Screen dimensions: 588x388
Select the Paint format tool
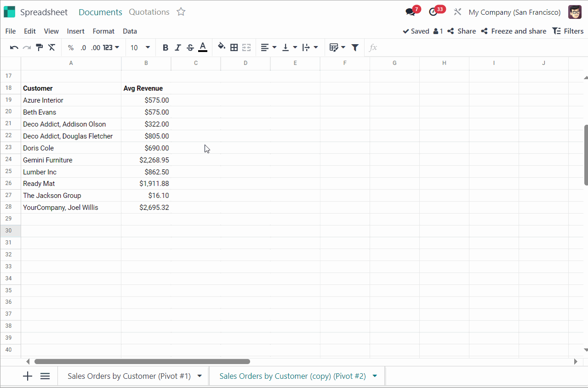(40, 47)
